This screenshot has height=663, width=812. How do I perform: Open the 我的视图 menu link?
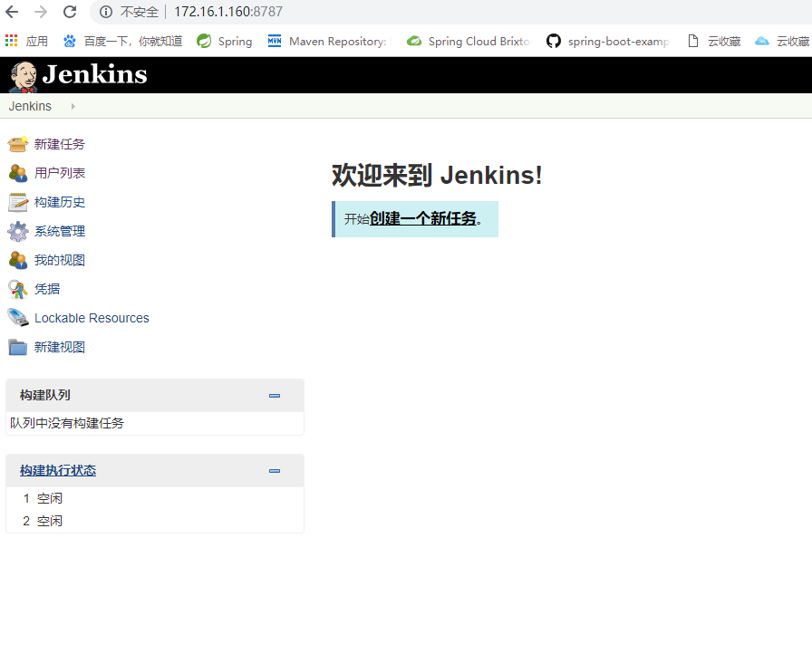point(60,260)
